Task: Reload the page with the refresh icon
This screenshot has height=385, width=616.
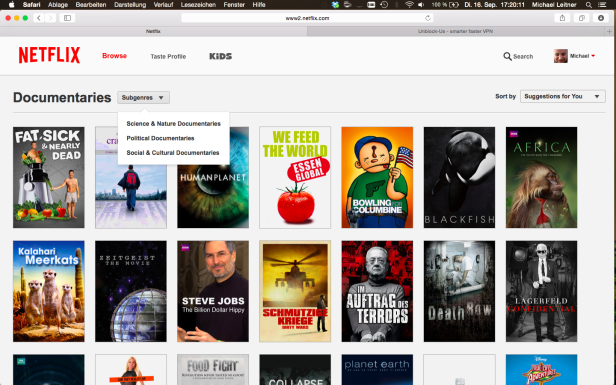Action: 428,18
